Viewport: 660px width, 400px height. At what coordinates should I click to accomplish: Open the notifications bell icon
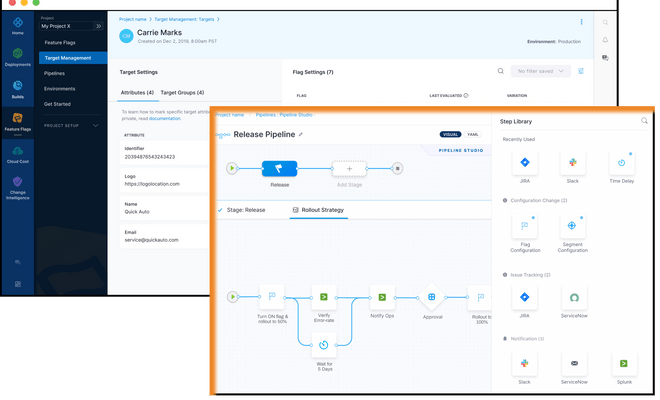click(x=605, y=40)
